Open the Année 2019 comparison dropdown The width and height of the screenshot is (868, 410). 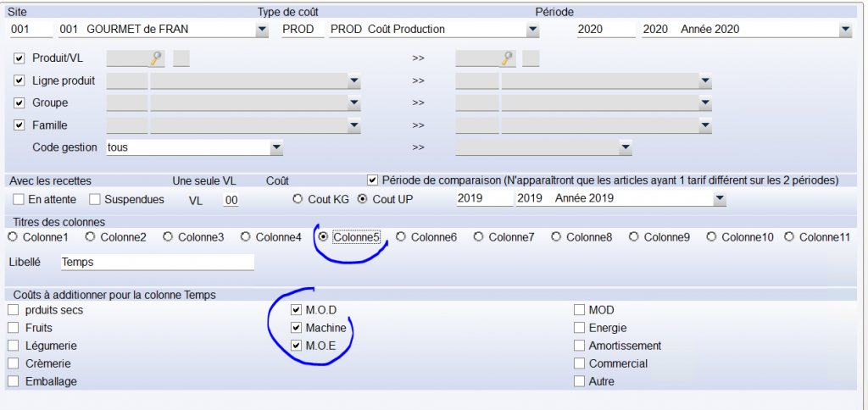pyautogui.click(x=719, y=199)
